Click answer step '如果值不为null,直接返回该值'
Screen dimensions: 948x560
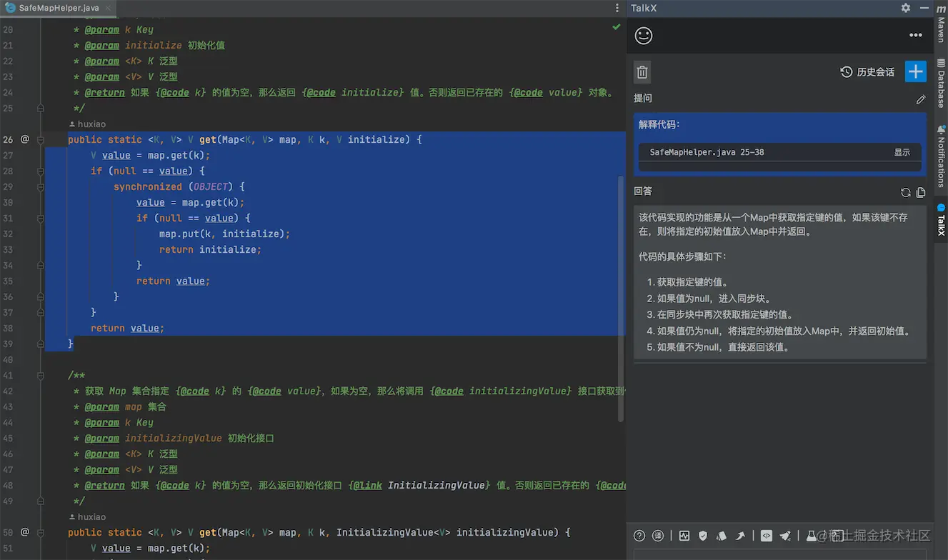coord(723,347)
